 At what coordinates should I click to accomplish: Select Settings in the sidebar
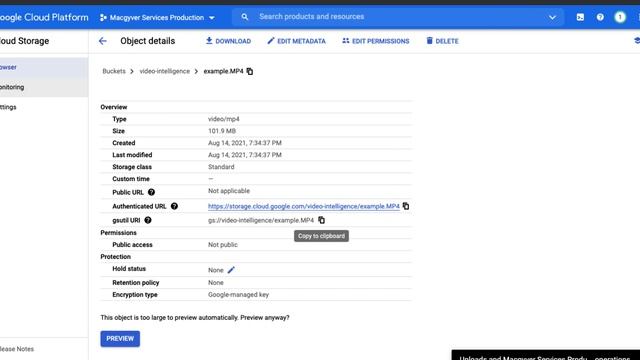[x=44, y=107]
